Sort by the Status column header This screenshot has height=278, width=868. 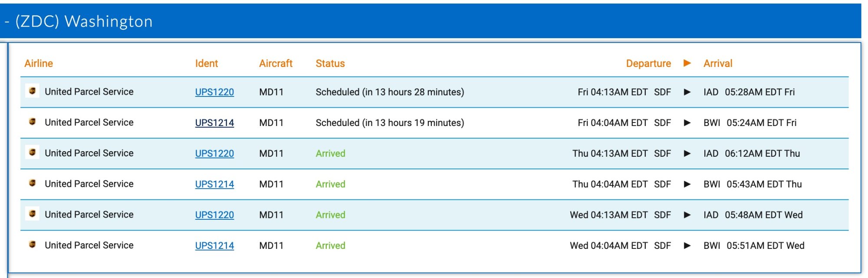(330, 63)
